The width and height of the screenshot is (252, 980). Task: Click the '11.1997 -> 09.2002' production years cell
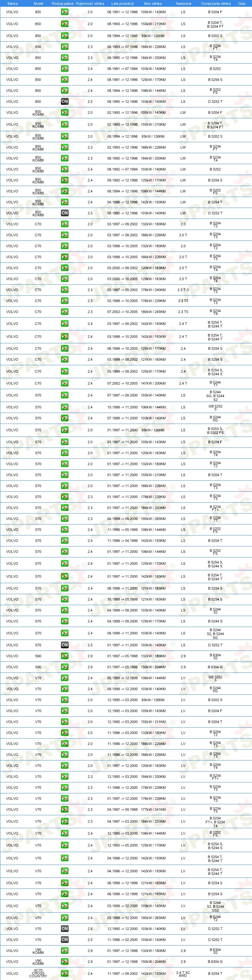[x=122, y=974]
